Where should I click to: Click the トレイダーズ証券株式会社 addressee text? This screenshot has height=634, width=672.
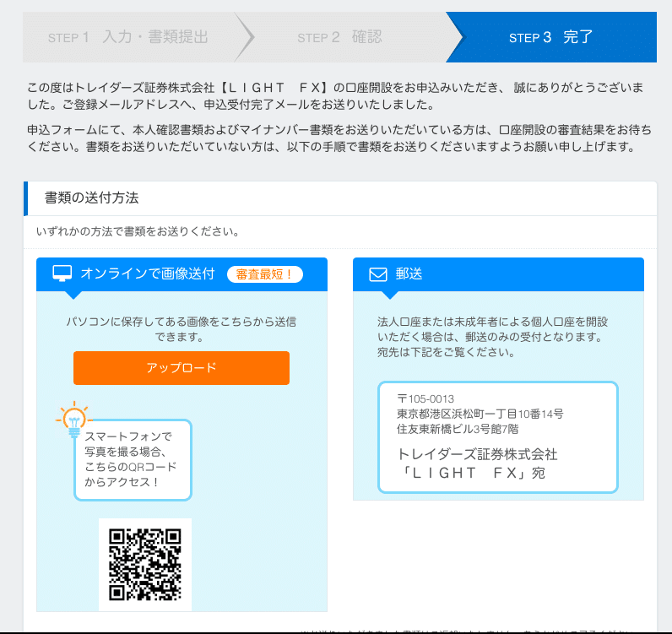478,454
